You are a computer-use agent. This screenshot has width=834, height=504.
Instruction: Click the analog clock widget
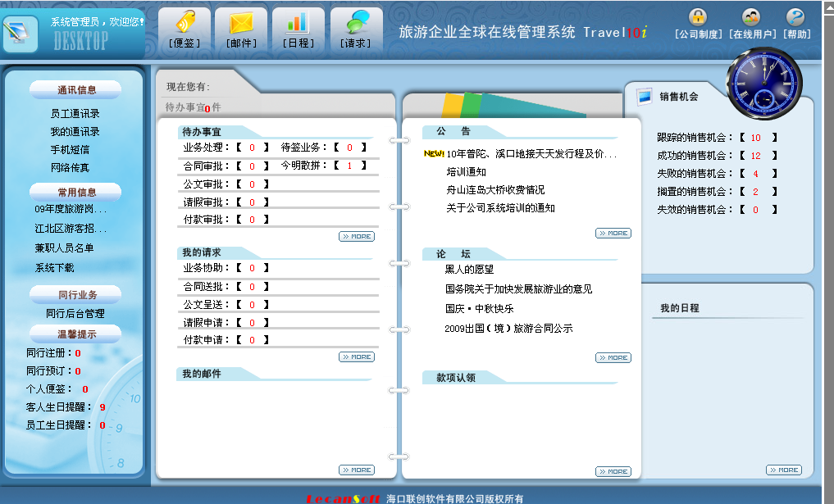[x=765, y=84]
